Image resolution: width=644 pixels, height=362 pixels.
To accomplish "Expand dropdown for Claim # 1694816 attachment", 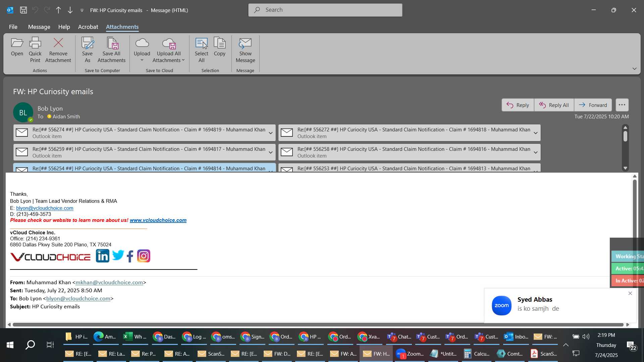I will click(535, 153).
